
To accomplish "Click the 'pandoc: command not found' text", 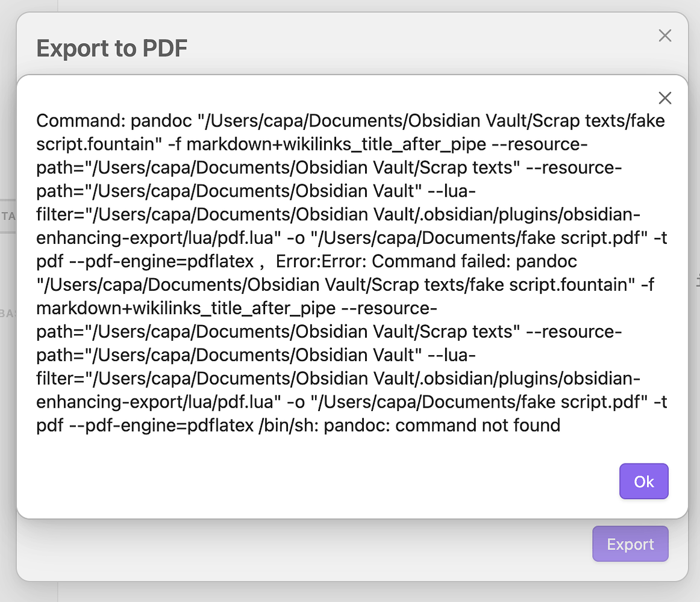I will click(442, 425).
